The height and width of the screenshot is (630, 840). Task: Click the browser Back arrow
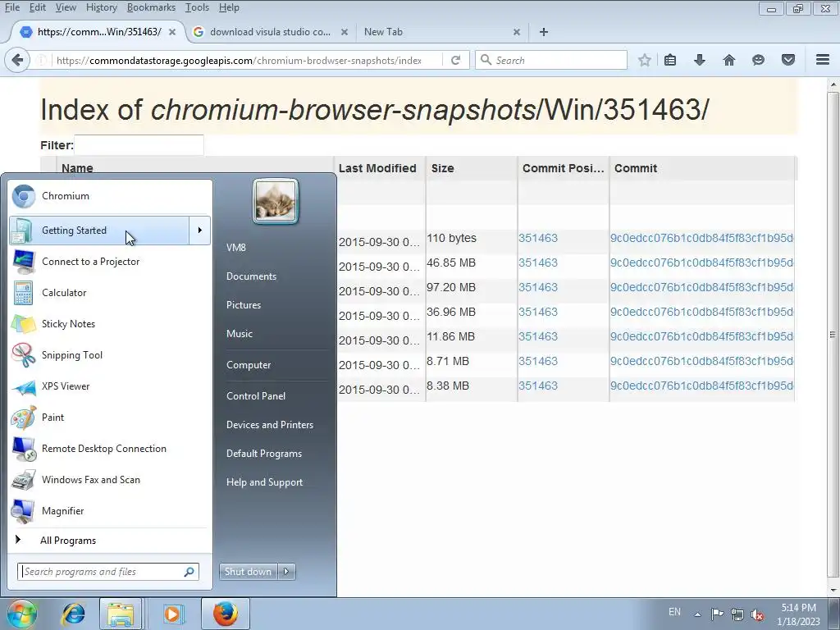tap(17, 60)
